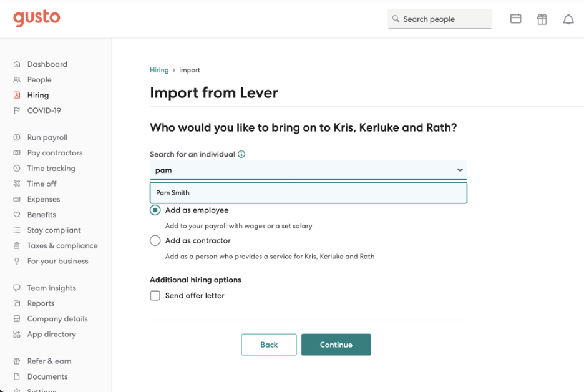
Task: Open Documents in the sidebar
Action: (47, 377)
